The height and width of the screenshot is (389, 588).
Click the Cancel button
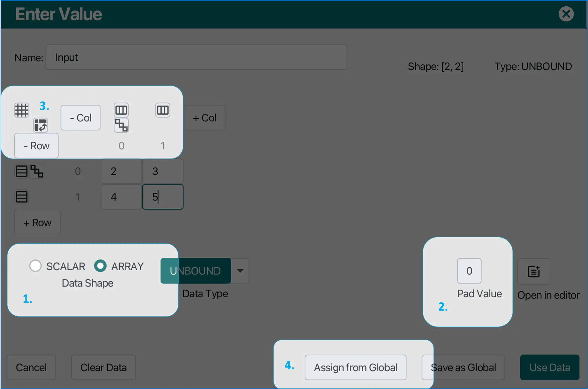(x=31, y=367)
